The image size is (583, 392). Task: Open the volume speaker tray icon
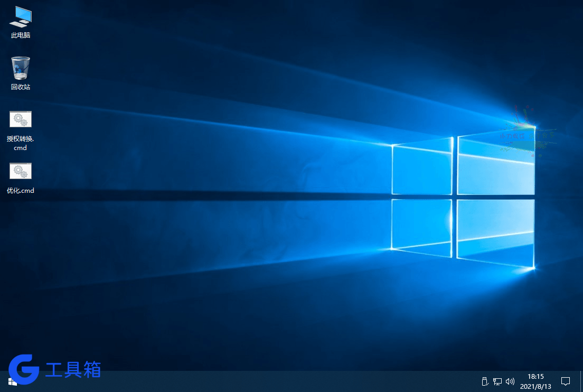510,381
